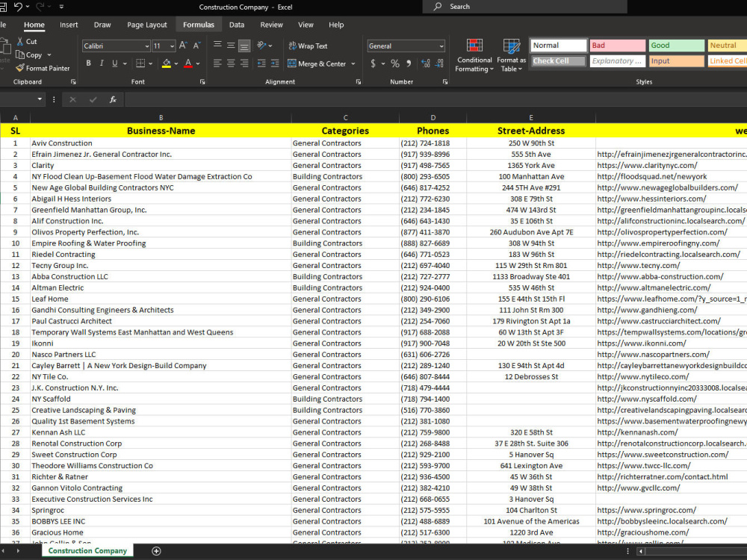Viewport: 747px width, 560px height.
Task: Switch to the Formulas tab
Action: click(x=199, y=25)
